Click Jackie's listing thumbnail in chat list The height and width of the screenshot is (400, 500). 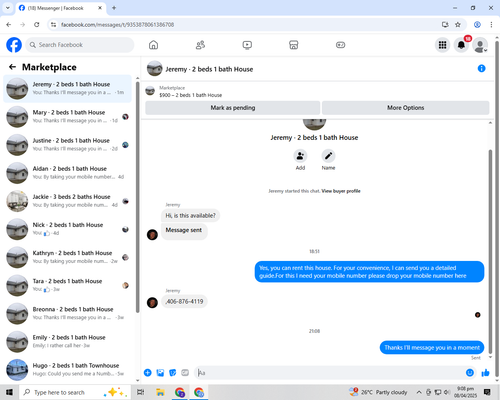(17, 201)
